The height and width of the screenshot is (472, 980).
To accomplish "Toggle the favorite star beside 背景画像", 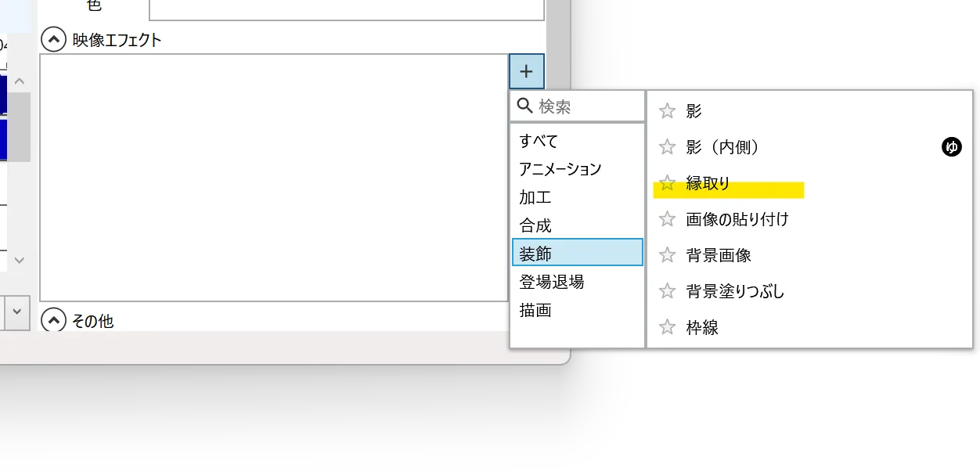I will click(x=667, y=255).
